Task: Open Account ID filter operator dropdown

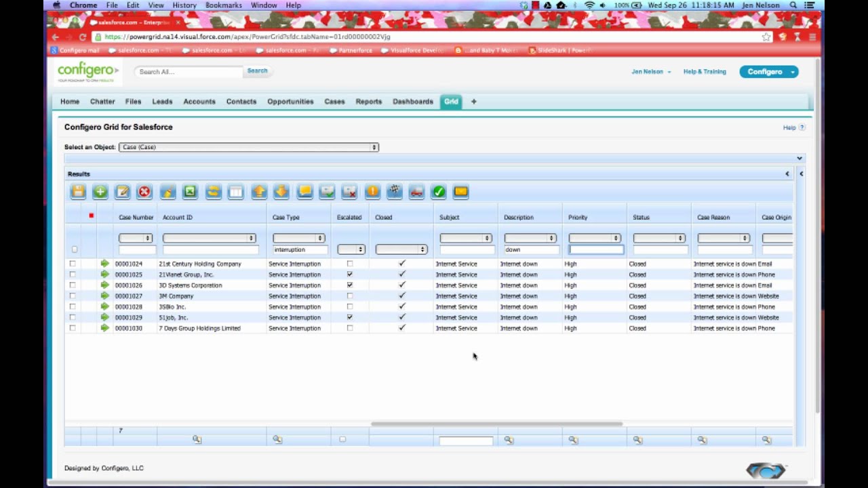Action: tap(210, 238)
